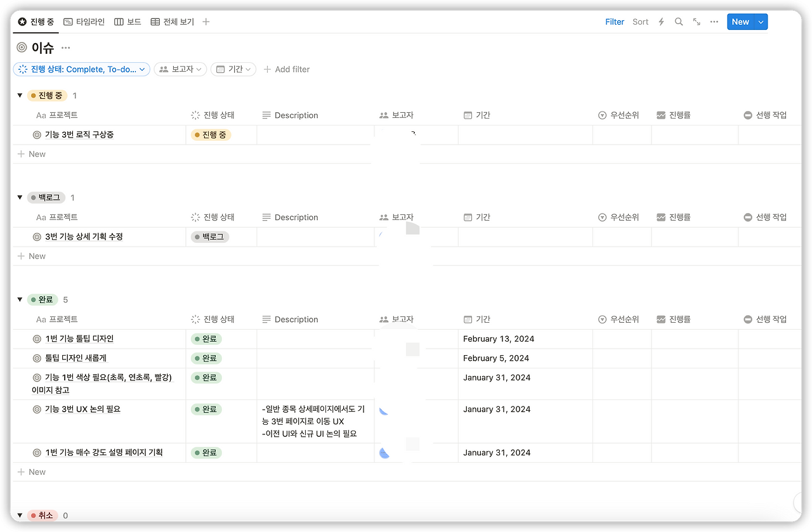Collapse the 완료 group triangle
Image resolution: width=812 pixels, height=532 pixels.
point(20,299)
